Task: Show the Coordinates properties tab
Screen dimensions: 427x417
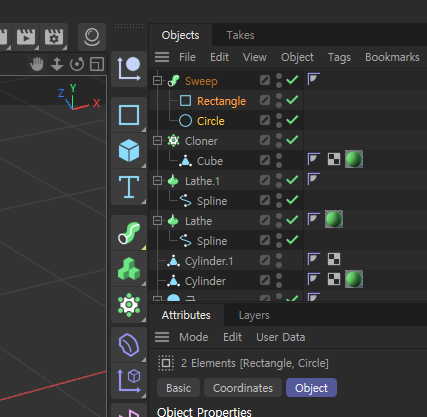Action: pyautogui.click(x=243, y=388)
